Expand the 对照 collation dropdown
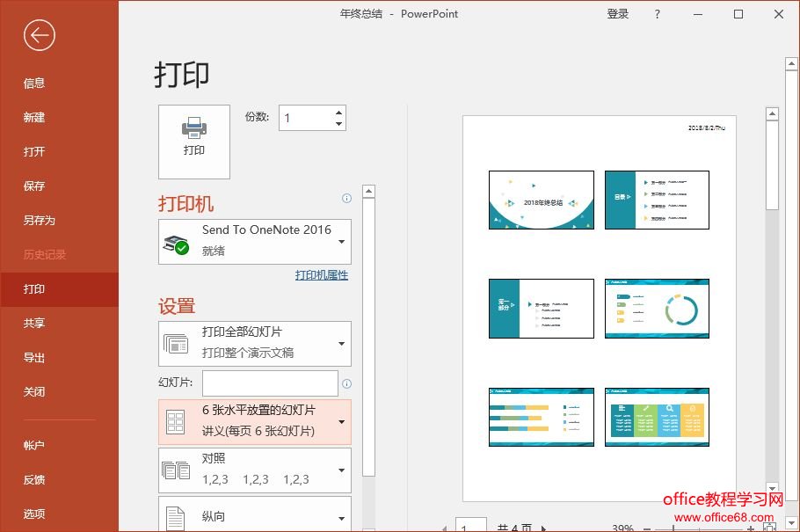The image size is (800, 532). pyautogui.click(x=341, y=470)
